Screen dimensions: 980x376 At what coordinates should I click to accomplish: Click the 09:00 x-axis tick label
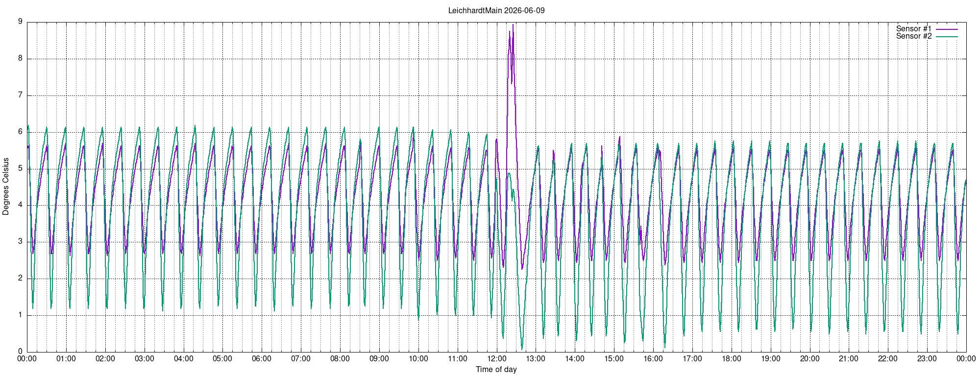pyautogui.click(x=379, y=359)
